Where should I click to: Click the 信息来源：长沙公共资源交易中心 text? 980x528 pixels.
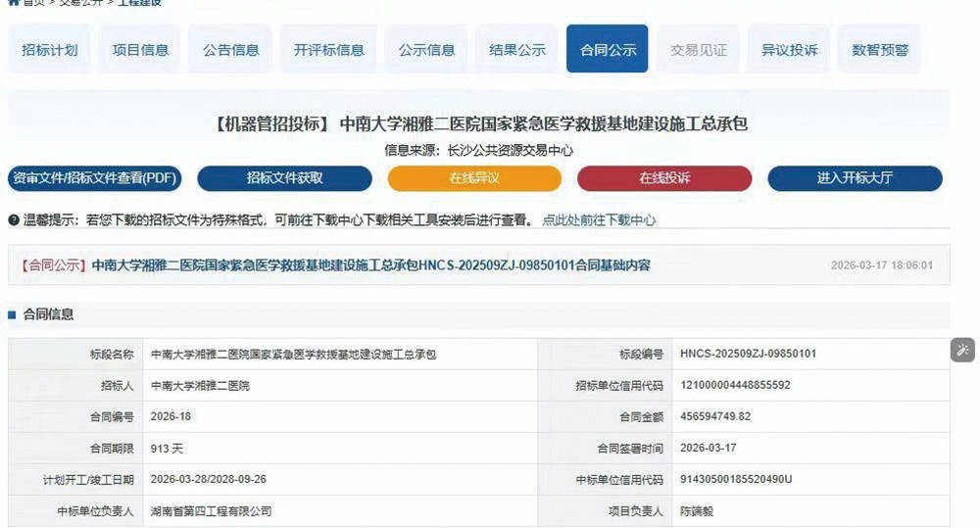(x=478, y=151)
